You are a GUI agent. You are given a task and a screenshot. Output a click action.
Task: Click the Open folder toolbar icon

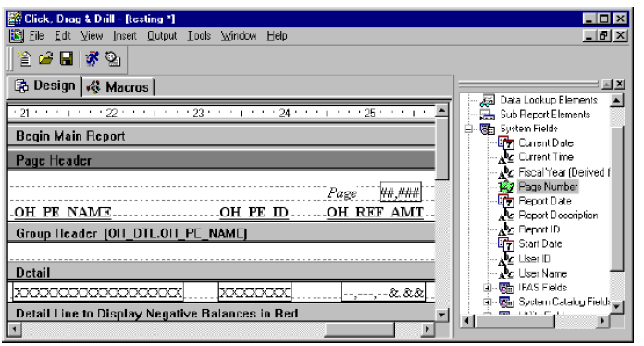click(x=45, y=58)
